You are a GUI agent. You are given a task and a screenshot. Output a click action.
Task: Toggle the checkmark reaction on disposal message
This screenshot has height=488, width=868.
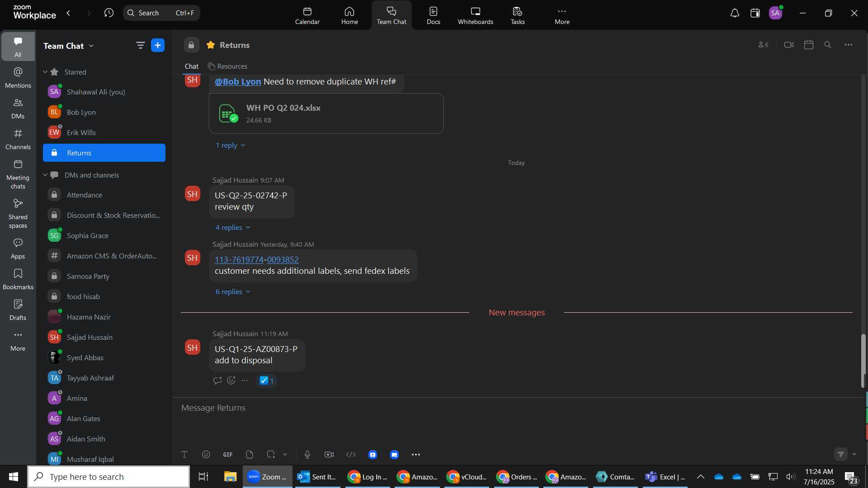coord(266,380)
